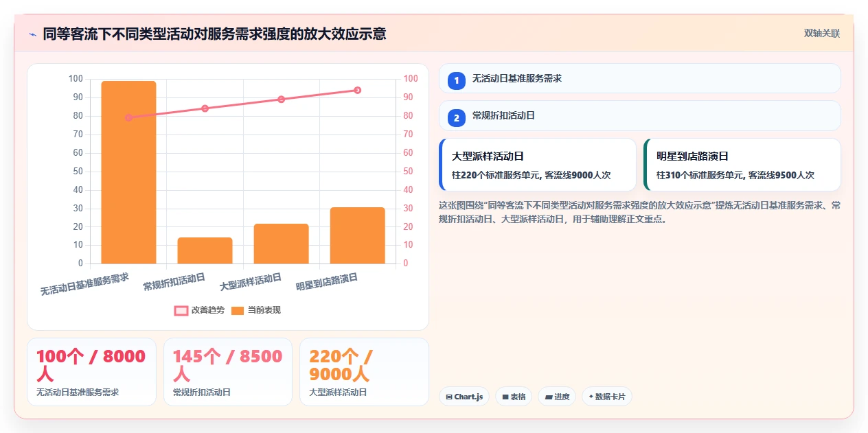Image resolution: width=868 pixels, height=433 pixels.
Task: Click caption 无活动日基准服务需求 under 100个 card
Action: (x=78, y=393)
